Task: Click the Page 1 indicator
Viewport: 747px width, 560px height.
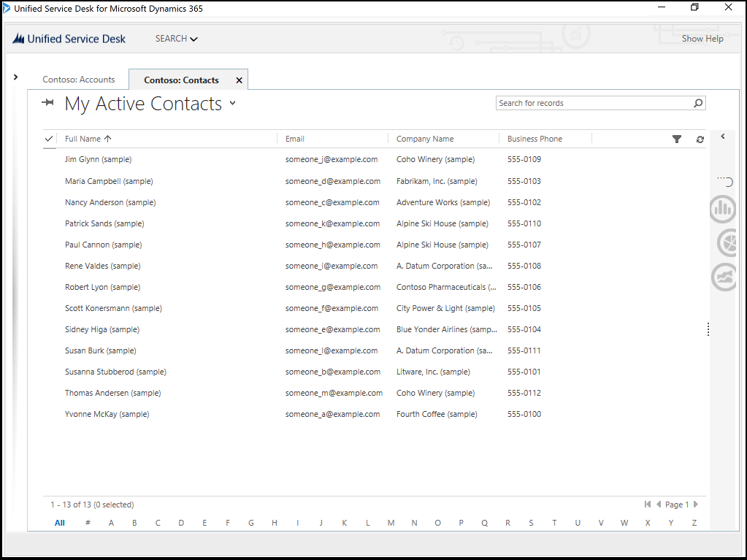Action: tap(676, 505)
